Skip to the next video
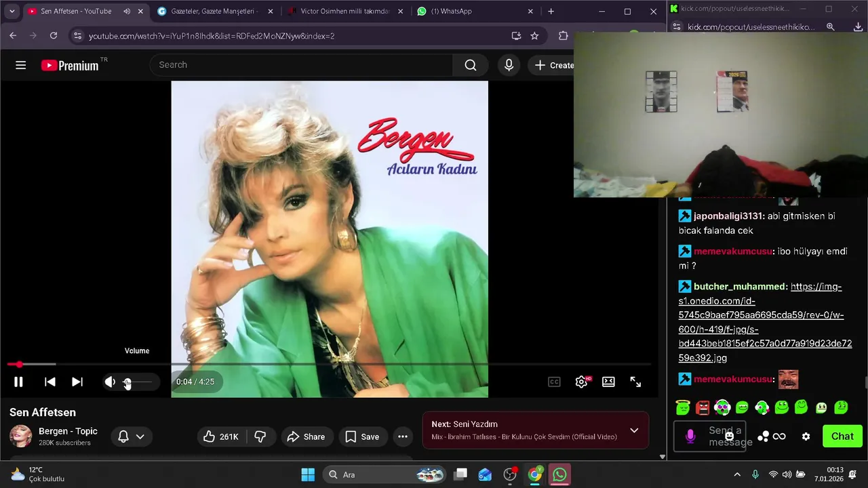Image resolution: width=868 pixels, height=488 pixels. coord(77,382)
